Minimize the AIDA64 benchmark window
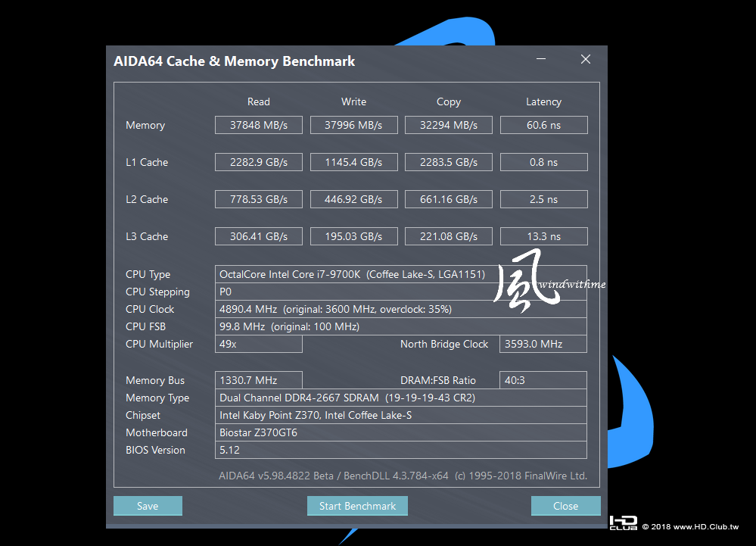 click(x=541, y=59)
